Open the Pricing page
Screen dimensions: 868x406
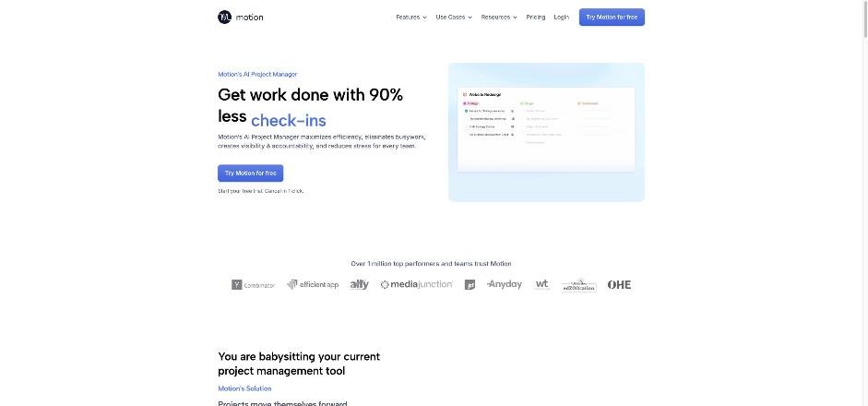pyautogui.click(x=536, y=18)
